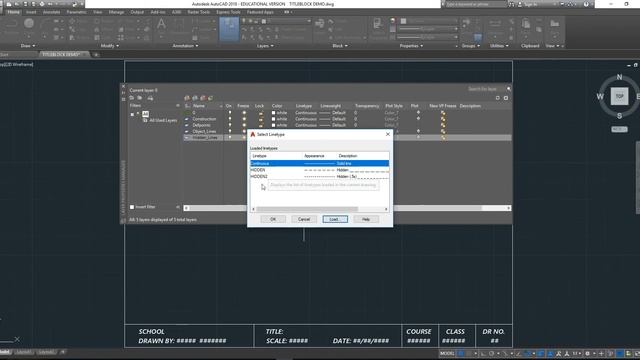
Task: Expand the Annotation panel dropdown
Action: tap(185, 46)
